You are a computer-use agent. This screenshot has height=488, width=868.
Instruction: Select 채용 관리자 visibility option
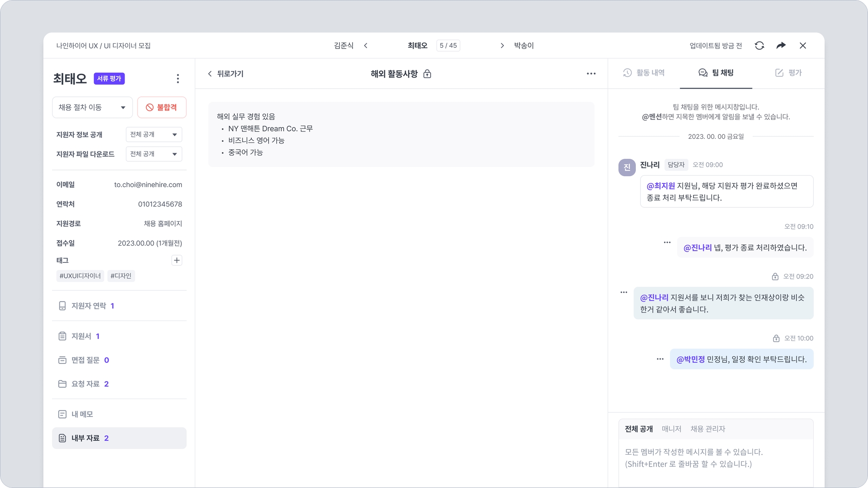pyautogui.click(x=707, y=429)
